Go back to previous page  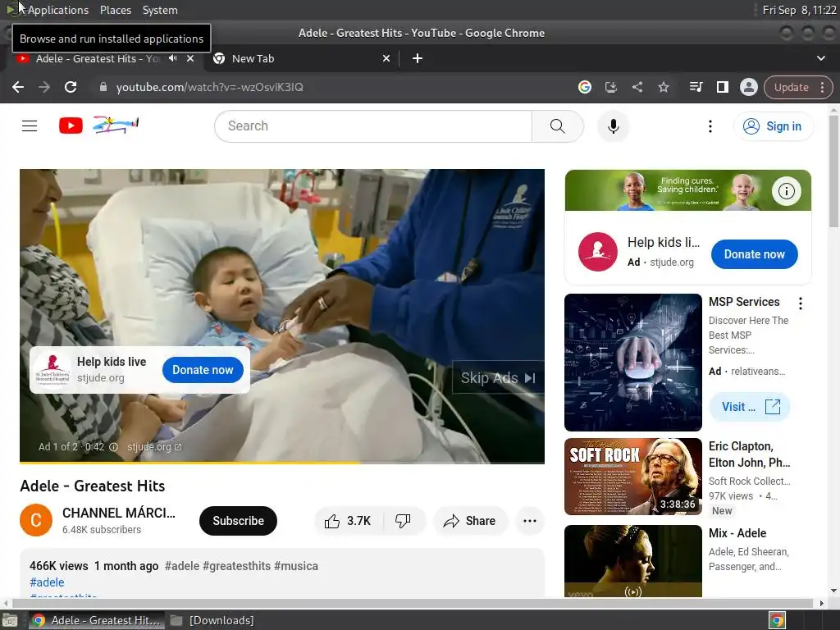coord(18,87)
